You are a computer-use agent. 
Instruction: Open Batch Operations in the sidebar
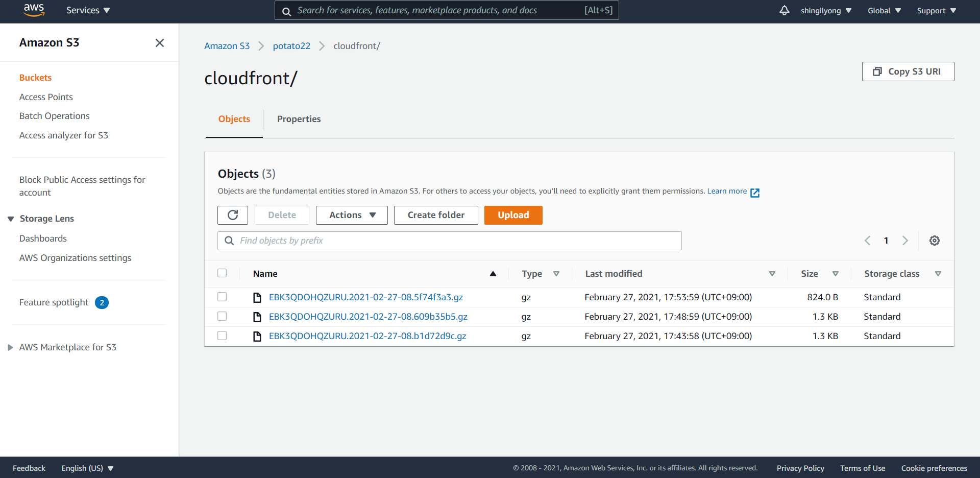pos(54,116)
